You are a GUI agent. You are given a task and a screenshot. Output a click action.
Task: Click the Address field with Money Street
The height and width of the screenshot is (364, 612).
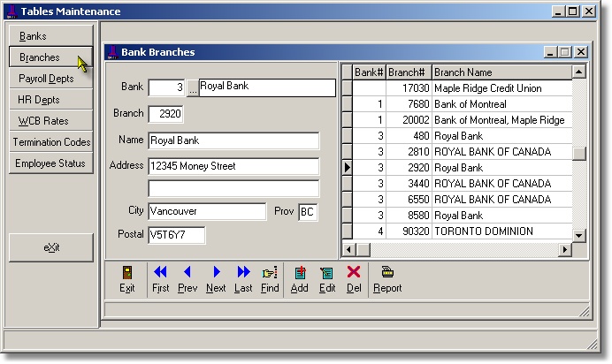(233, 166)
